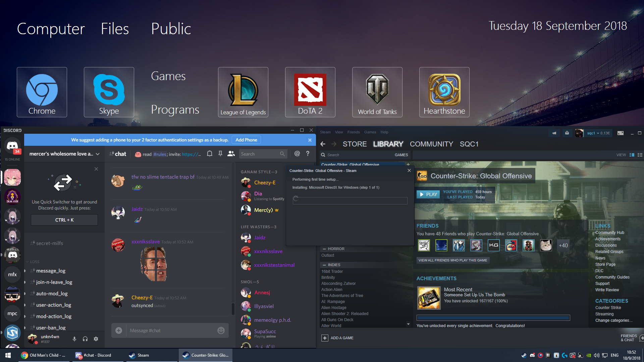Deafen audio with headphones icon
Image resolution: width=644 pixels, height=362 pixels.
coord(85,339)
